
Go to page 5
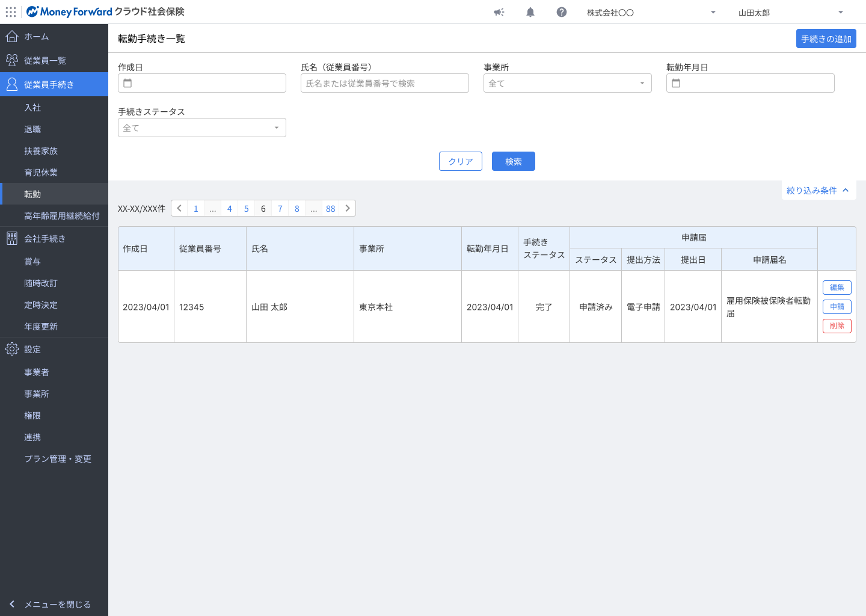point(247,208)
